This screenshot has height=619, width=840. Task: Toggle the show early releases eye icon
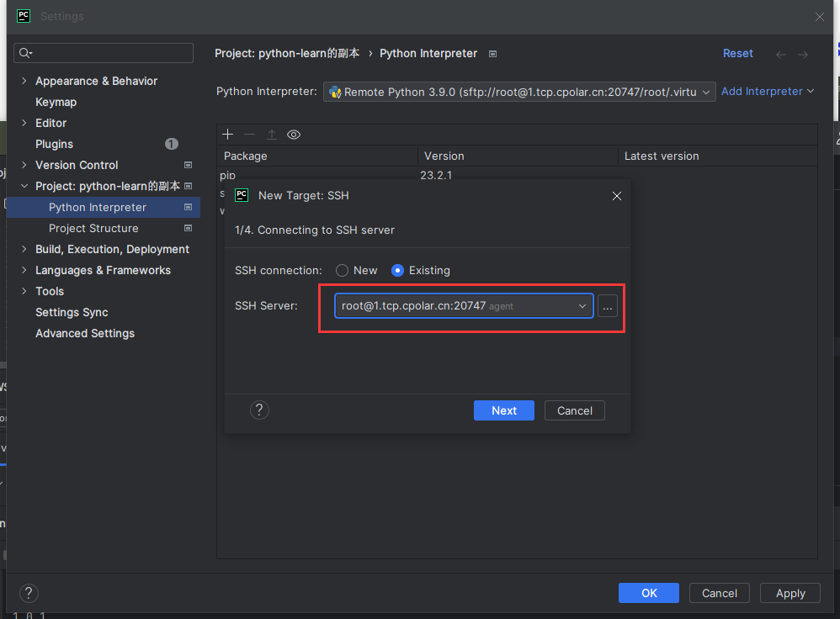point(294,135)
